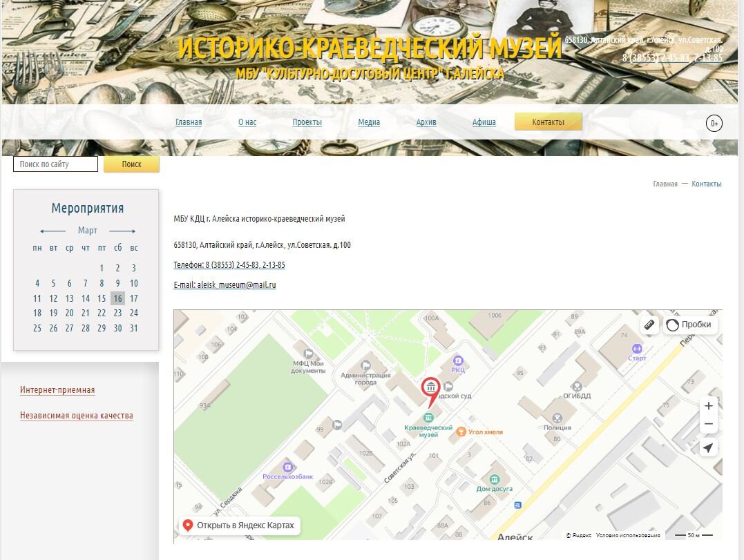This screenshot has height=560, width=744.
Task: Click the 0+ age rating badge
Action: pos(713,122)
